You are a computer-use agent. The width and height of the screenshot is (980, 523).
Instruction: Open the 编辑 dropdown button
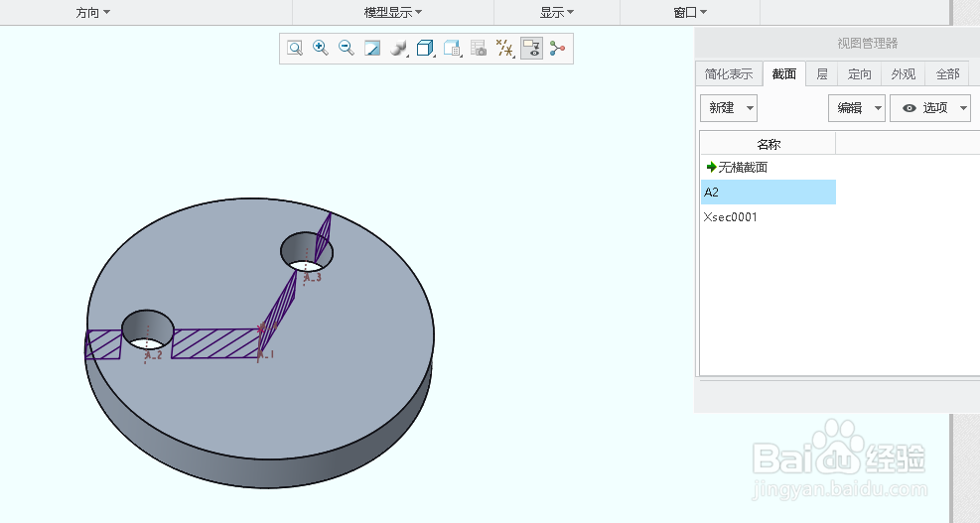click(x=856, y=108)
